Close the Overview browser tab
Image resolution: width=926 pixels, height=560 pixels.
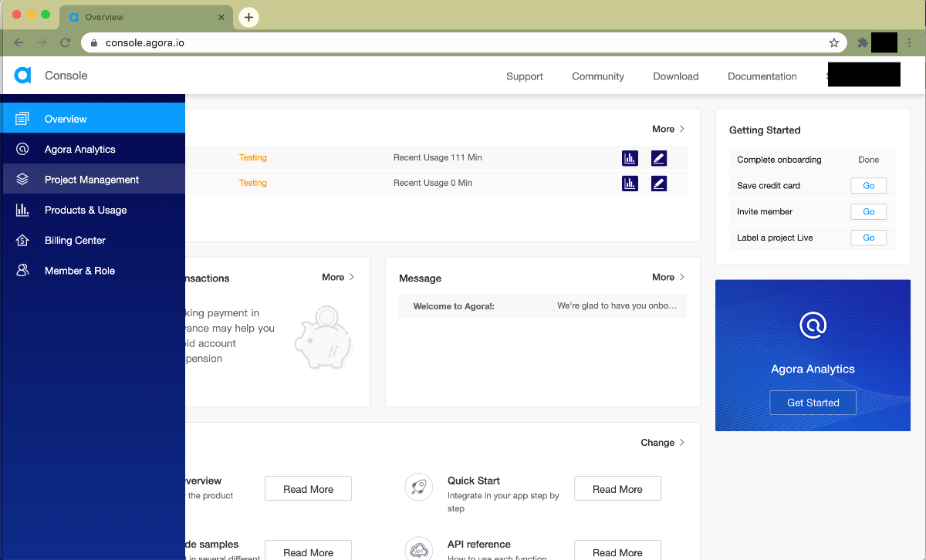(221, 17)
